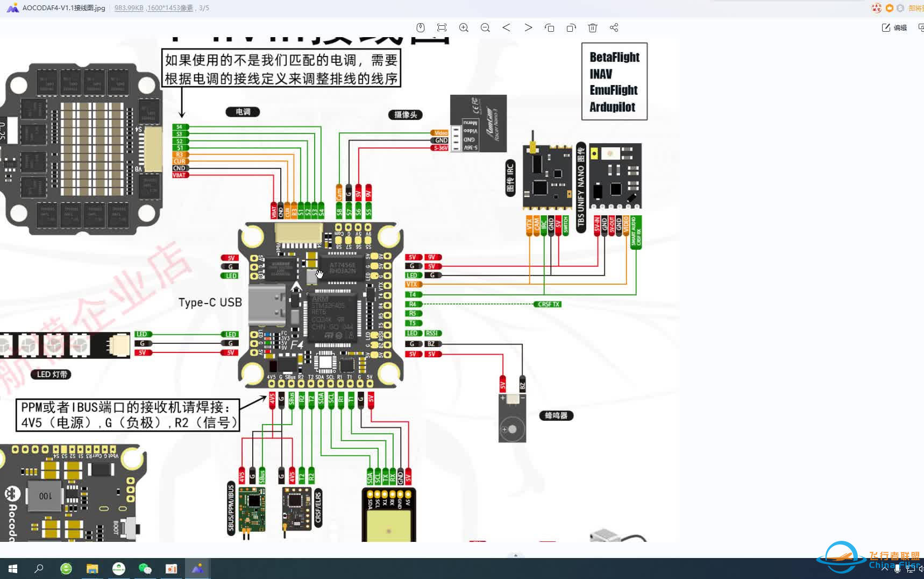Click the orange circular badge icon in the title bar
This screenshot has width=924, height=579.
coord(890,8)
